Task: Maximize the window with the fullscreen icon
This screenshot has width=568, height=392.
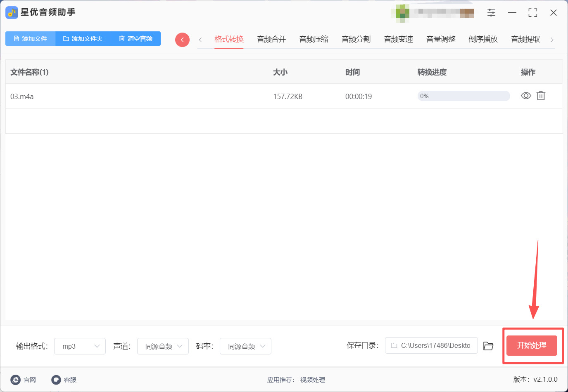Action: (x=533, y=13)
